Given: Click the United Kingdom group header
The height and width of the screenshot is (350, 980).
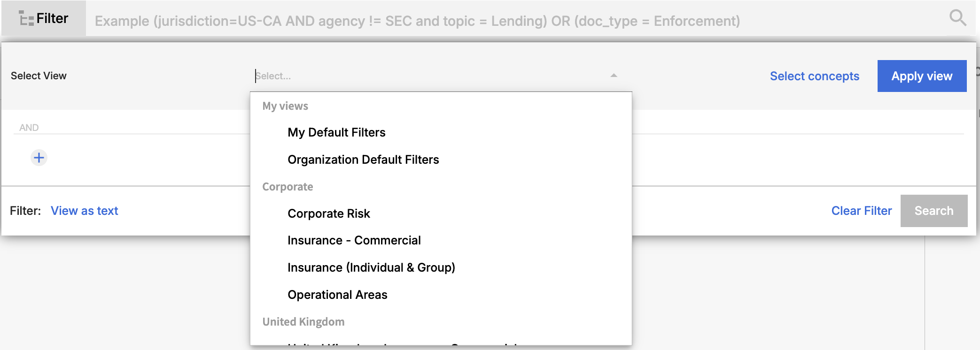Looking at the screenshot, I should coord(303,322).
